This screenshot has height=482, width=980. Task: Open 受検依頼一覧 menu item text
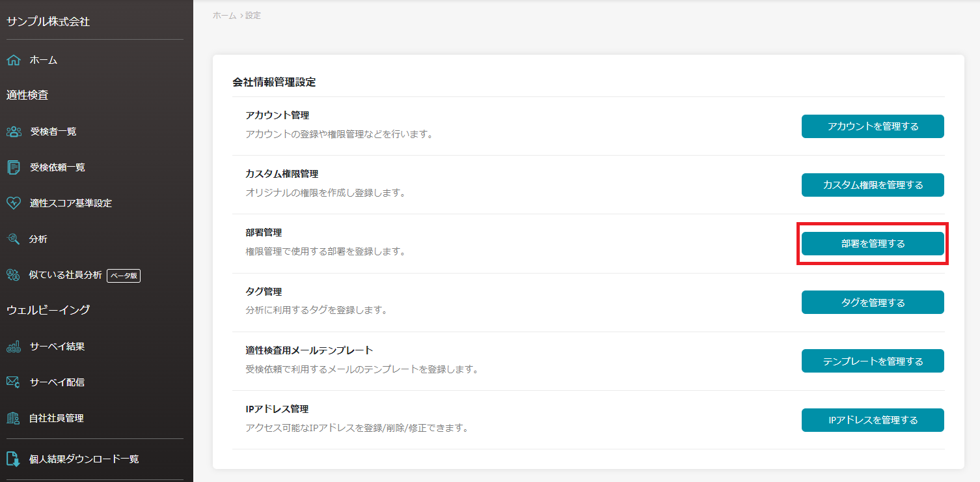(57, 167)
